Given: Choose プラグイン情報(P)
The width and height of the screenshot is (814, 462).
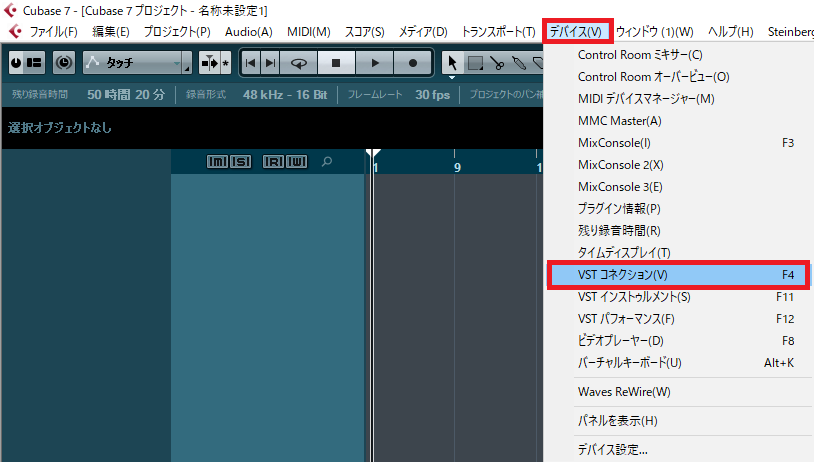Looking at the screenshot, I should coord(678,209).
